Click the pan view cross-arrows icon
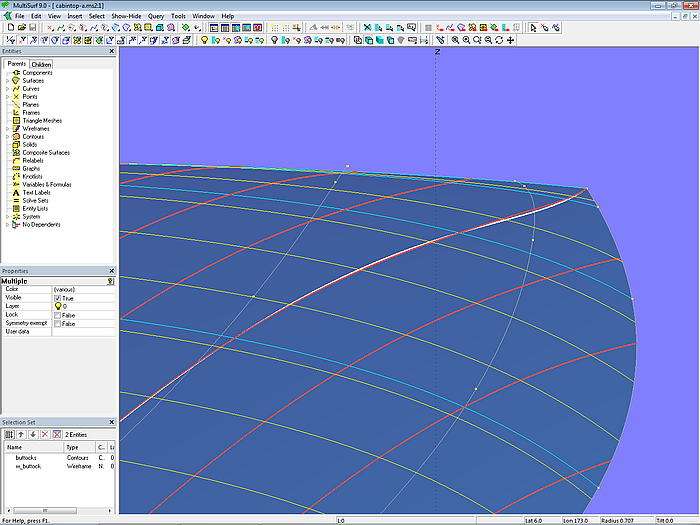Screen dimensions: 700x525 pyautogui.click(x=511, y=40)
